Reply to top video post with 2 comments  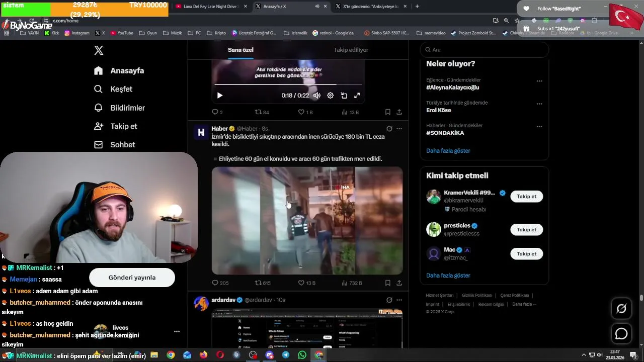click(217, 112)
